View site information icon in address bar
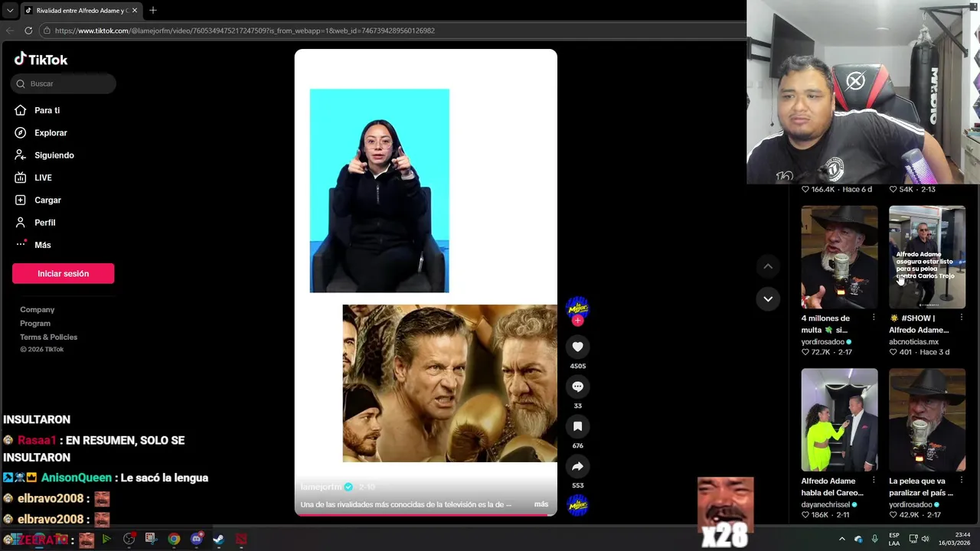This screenshot has width=980, height=551. point(47,31)
